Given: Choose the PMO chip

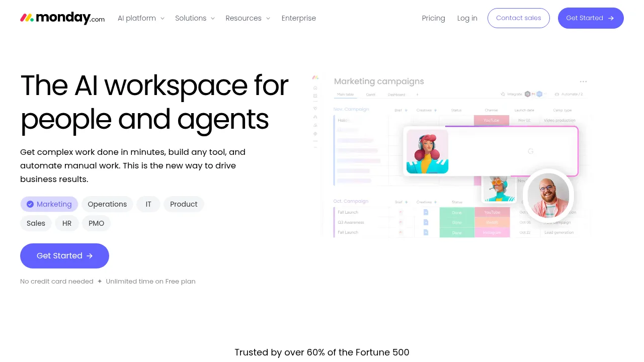Looking at the screenshot, I should click(x=96, y=223).
